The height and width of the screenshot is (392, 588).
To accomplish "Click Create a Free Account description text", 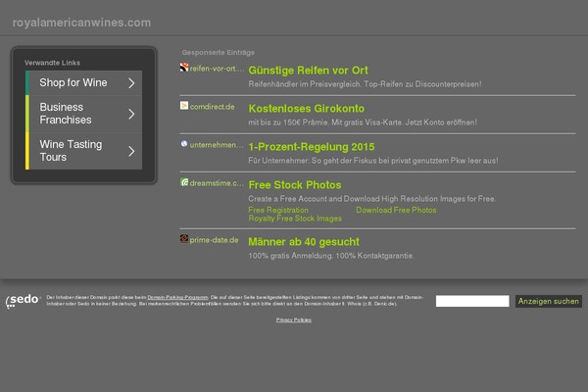I will (372, 199).
